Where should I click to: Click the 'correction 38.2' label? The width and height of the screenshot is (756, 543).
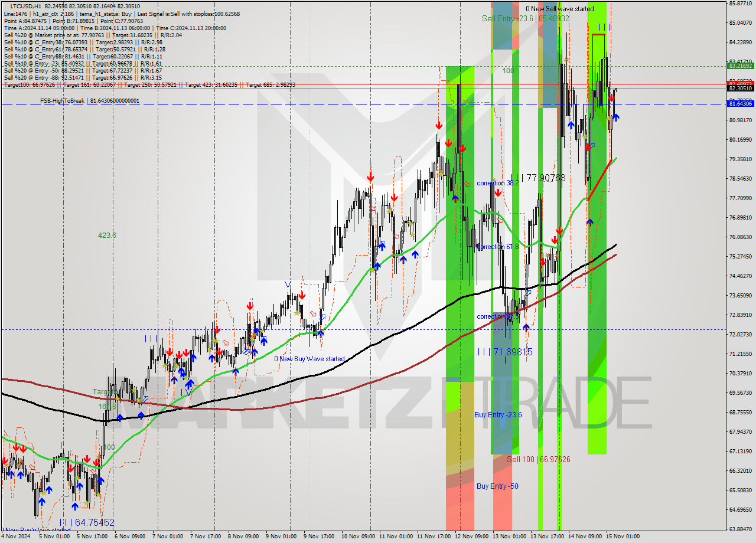[x=498, y=183]
